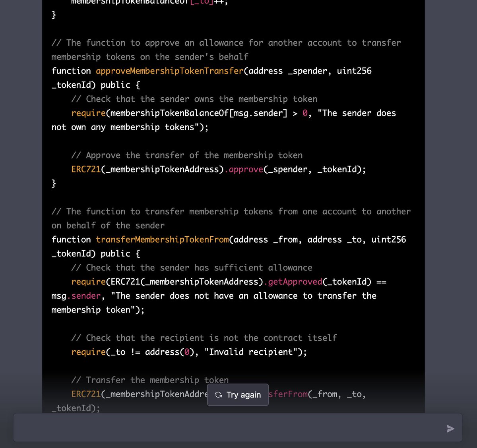
Task: Click the "not own any membership tokens" line
Action: (x=130, y=127)
